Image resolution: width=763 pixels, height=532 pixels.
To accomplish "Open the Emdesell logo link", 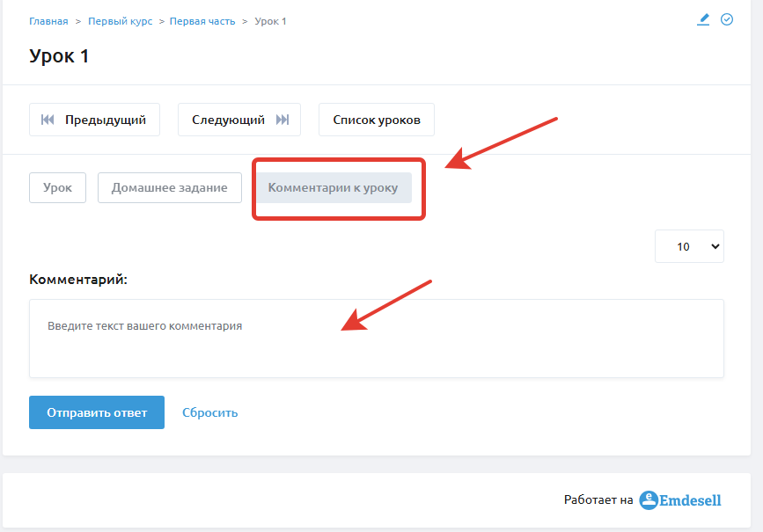I will click(x=680, y=500).
